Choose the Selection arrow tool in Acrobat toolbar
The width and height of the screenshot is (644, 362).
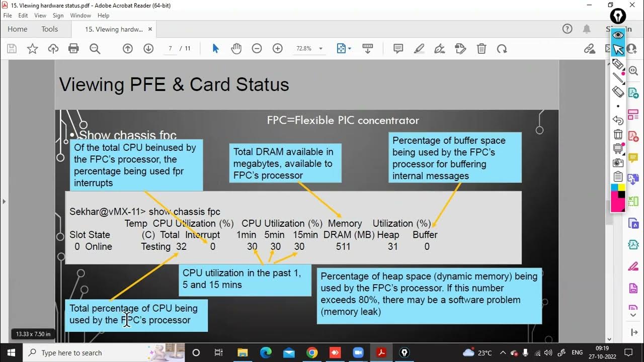click(x=215, y=49)
